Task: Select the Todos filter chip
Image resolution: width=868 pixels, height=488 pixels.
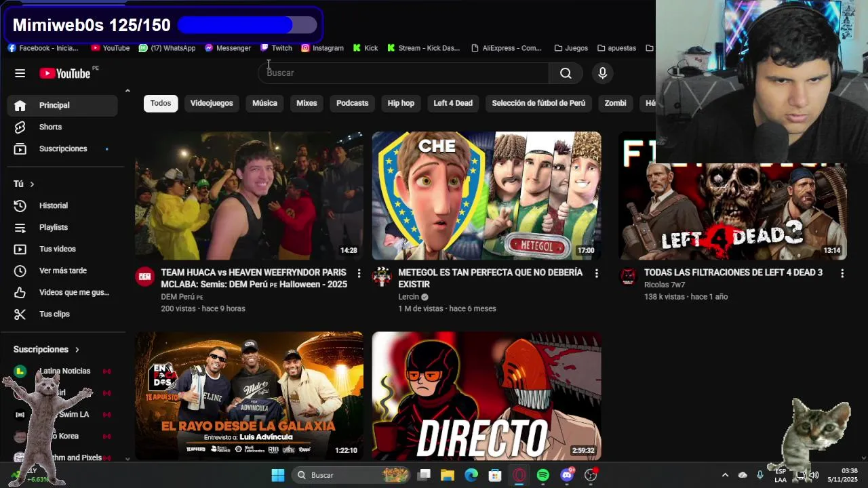Action: coord(161,103)
